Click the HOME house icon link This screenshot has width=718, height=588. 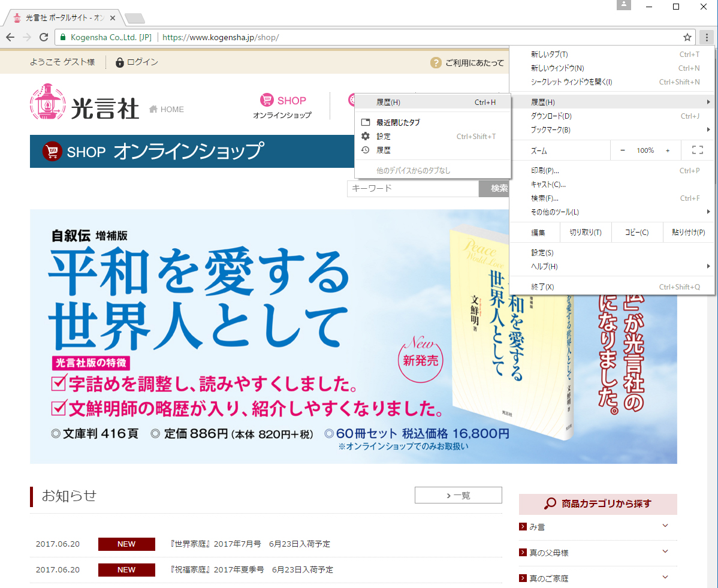click(x=153, y=109)
